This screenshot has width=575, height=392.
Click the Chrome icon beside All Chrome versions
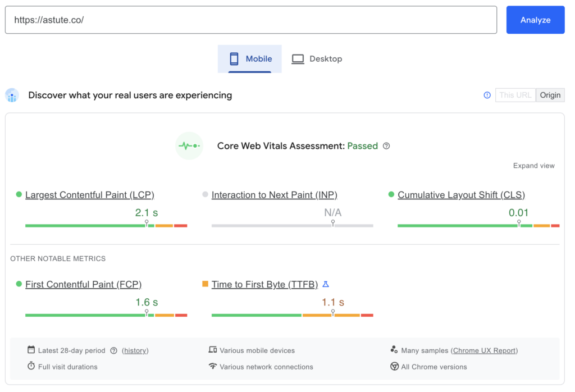pyautogui.click(x=394, y=366)
